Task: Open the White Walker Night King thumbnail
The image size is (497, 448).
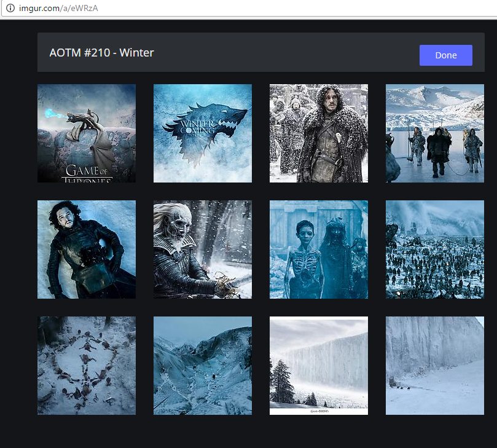Action: pos(203,250)
